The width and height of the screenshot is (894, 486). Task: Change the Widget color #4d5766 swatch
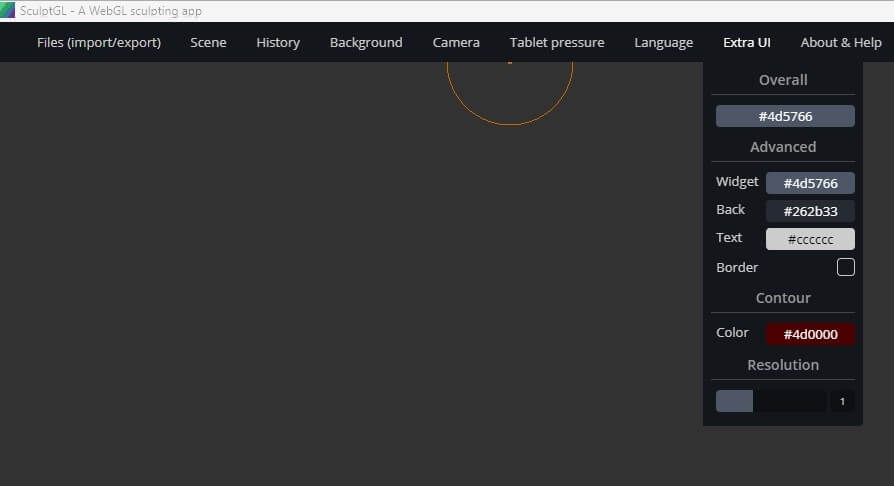click(810, 183)
